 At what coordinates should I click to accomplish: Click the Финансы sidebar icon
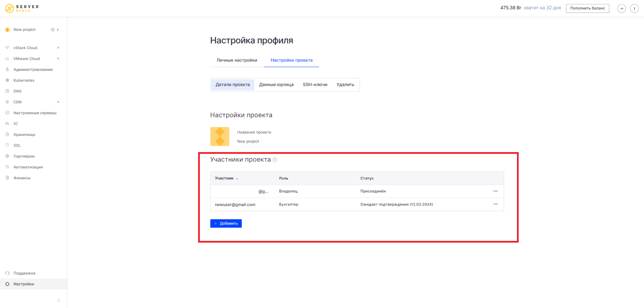7,178
